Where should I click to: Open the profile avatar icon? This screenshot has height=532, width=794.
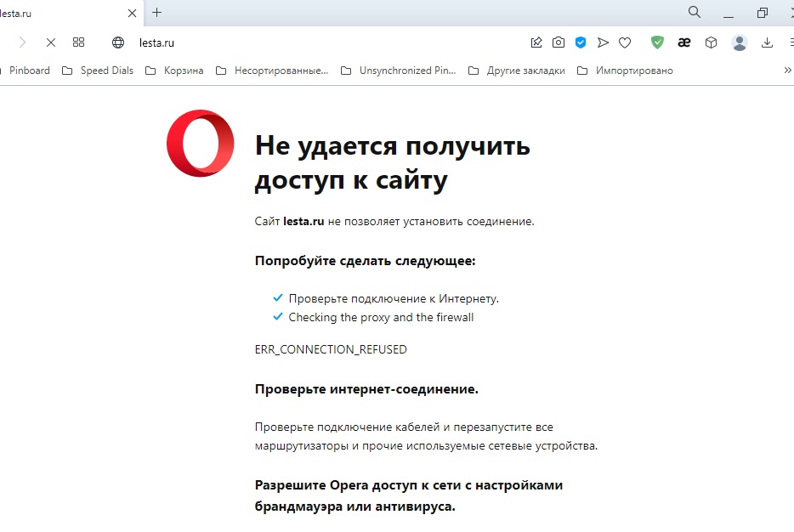click(740, 42)
